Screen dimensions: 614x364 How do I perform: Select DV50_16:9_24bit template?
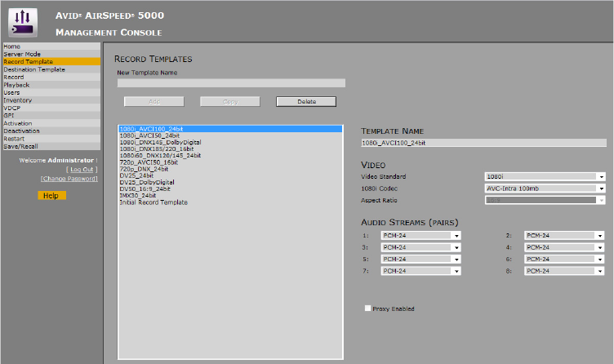(x=230, y=189)
